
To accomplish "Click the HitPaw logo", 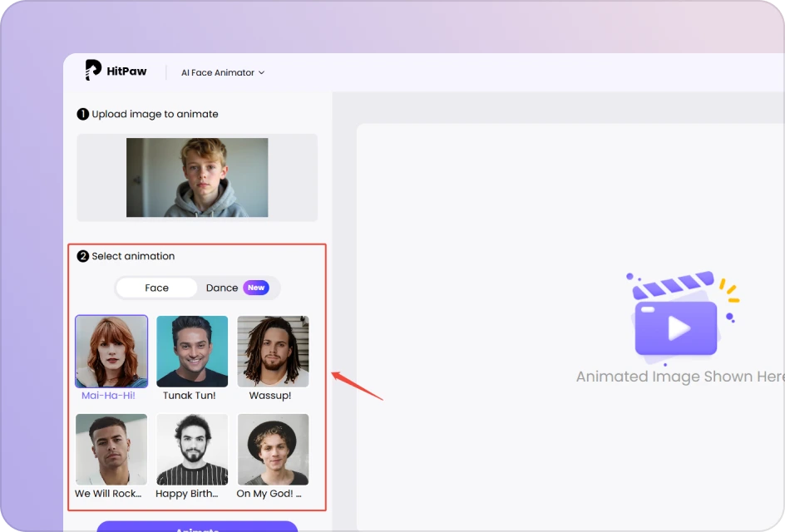I will tap(116, 71).
